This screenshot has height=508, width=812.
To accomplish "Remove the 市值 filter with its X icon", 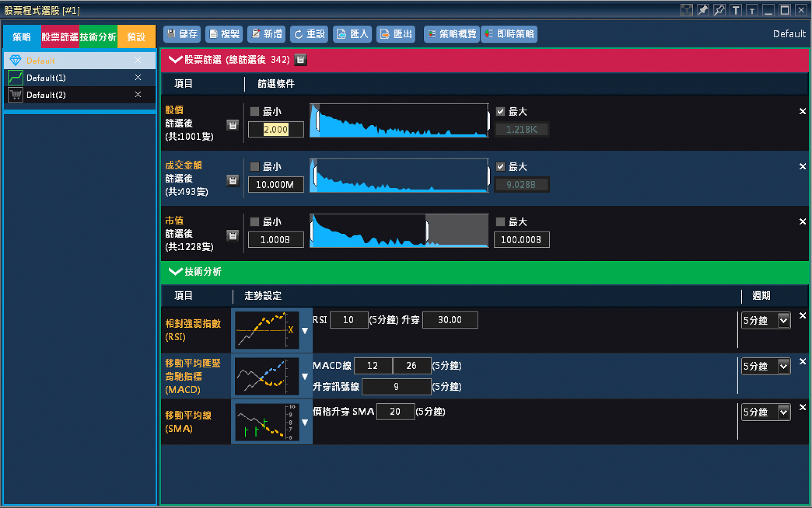I will [802, 221].
